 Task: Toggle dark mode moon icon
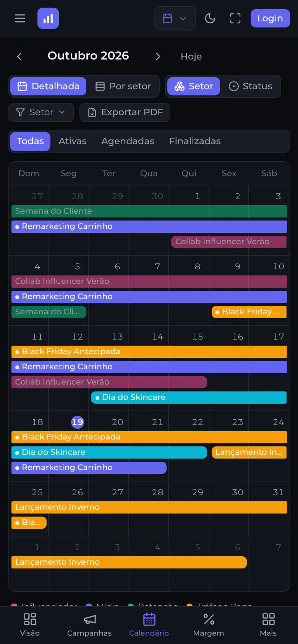(210, 18)
